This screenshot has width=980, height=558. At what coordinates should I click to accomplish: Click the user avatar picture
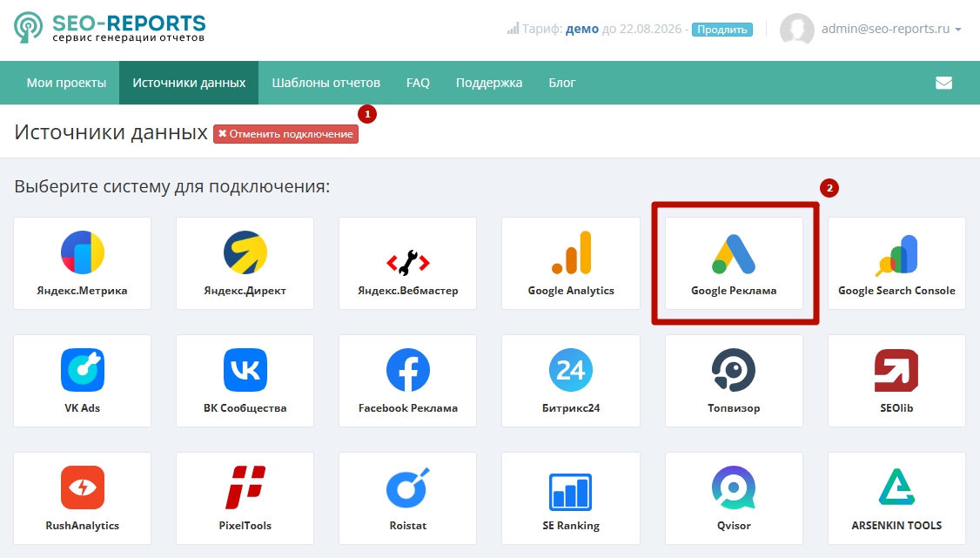[797, 30]
